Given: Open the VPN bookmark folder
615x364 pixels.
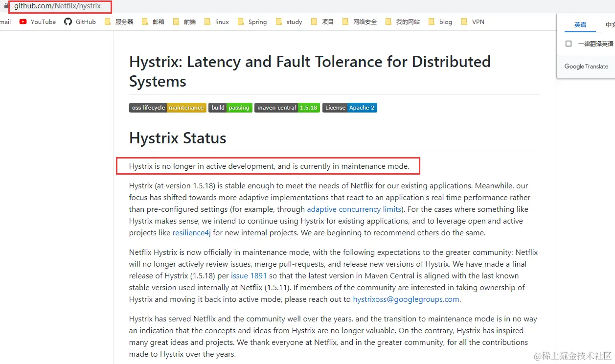Looking at the screenshot, I should [x=473, y=22].
